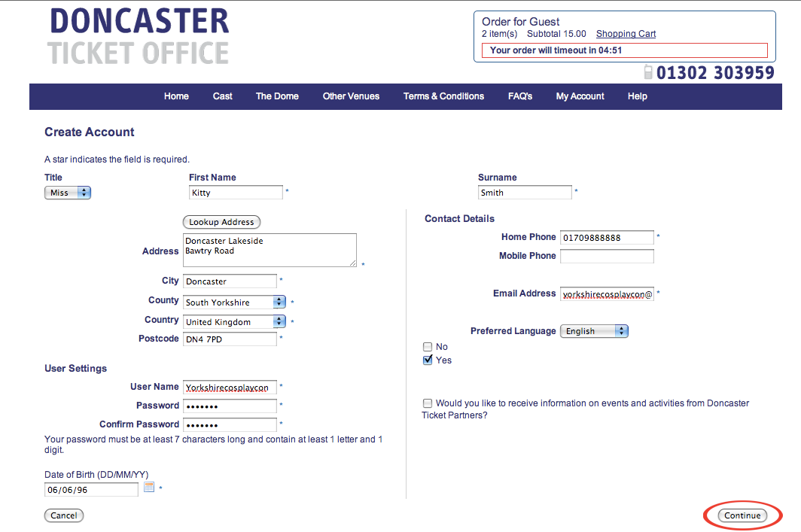Click the Postcode field DN4 7PD

click(x=230, y=339)
